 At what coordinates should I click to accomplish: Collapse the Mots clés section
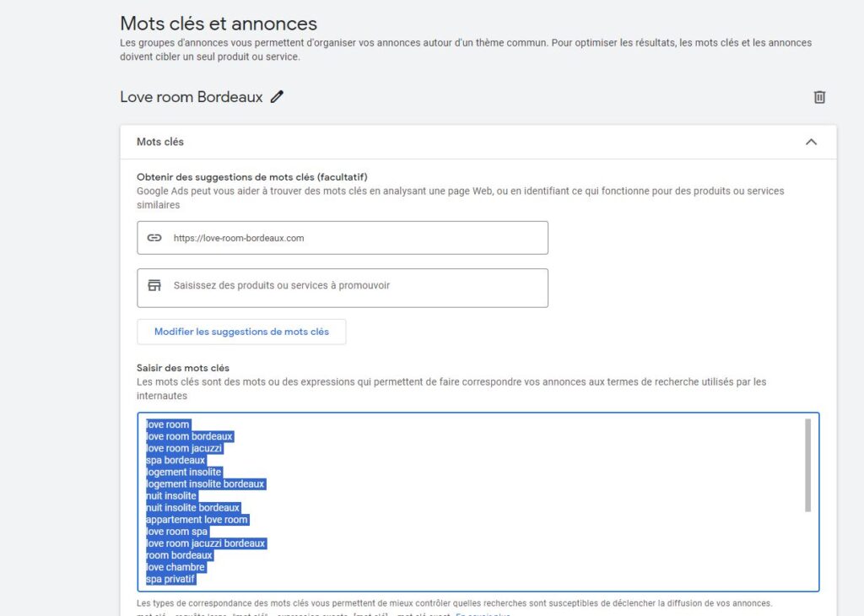point(811,142)
